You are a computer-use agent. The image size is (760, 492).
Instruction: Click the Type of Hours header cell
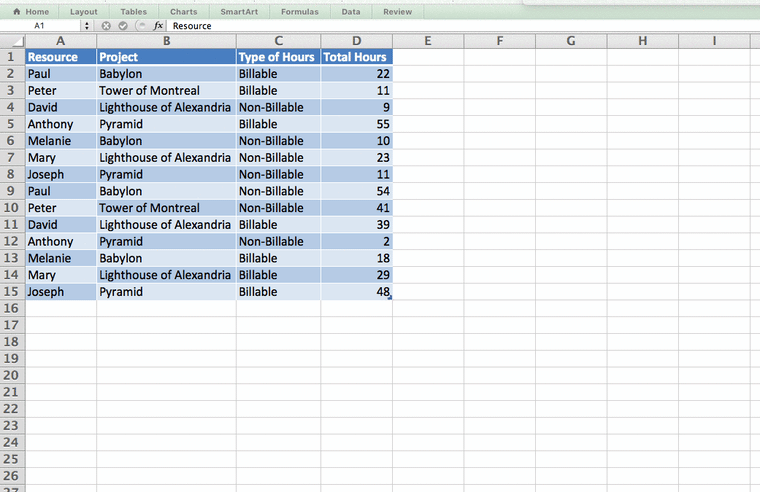pos(278,57)
